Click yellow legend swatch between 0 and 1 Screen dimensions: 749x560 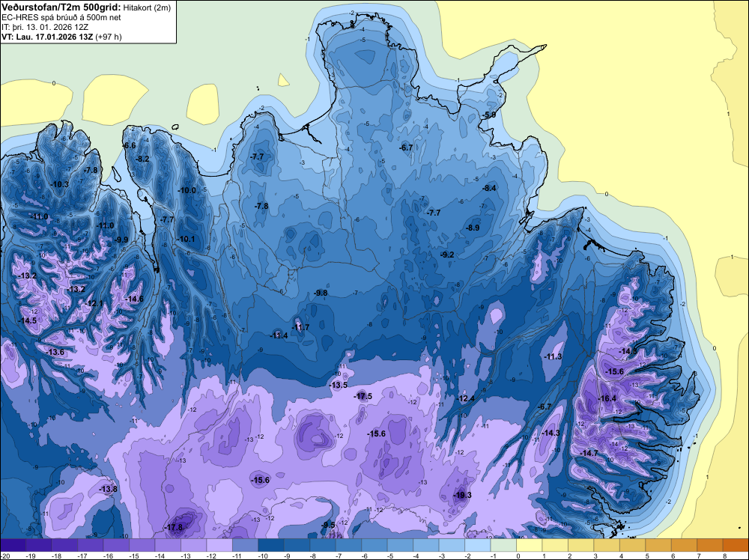tap(530, 545)
